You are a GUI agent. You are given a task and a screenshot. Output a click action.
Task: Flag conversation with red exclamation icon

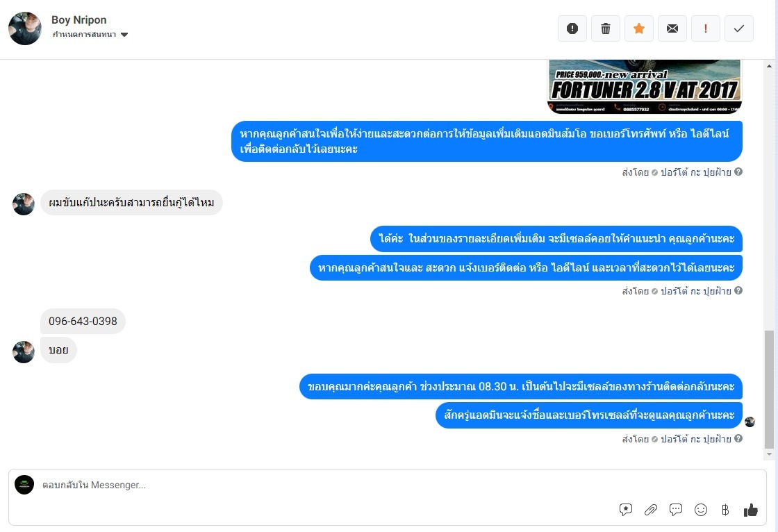[705, 28]
